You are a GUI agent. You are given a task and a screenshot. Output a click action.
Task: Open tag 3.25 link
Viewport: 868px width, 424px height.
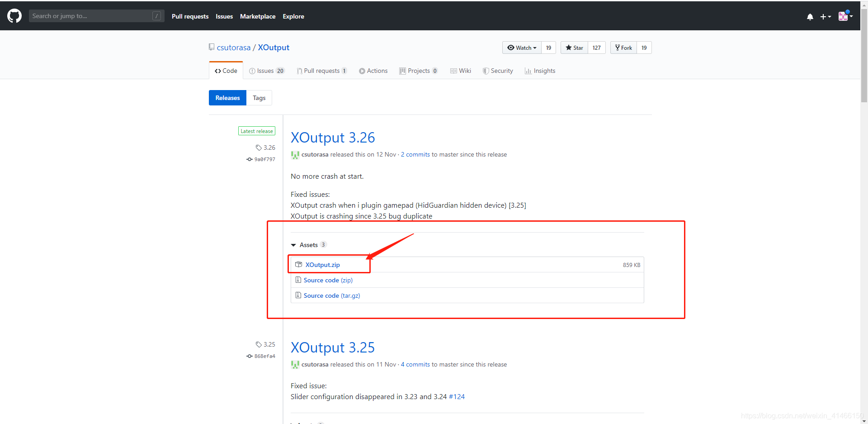point(265,344)
